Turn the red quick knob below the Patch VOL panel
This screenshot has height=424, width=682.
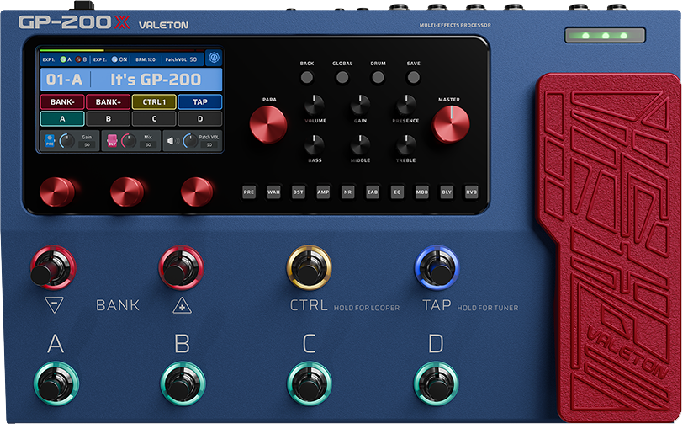(x=197, y=192)
